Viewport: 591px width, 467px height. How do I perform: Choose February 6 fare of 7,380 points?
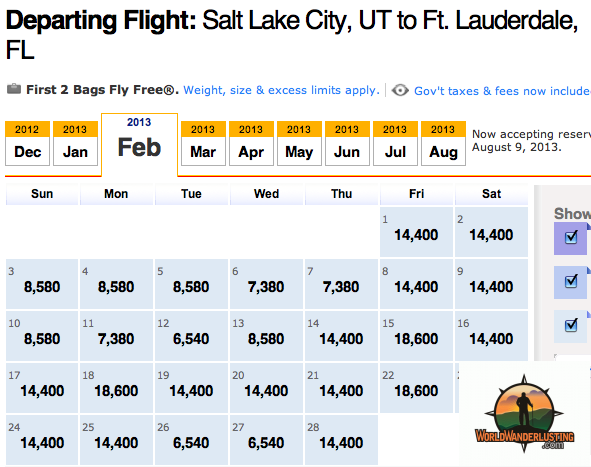point(266,284)
